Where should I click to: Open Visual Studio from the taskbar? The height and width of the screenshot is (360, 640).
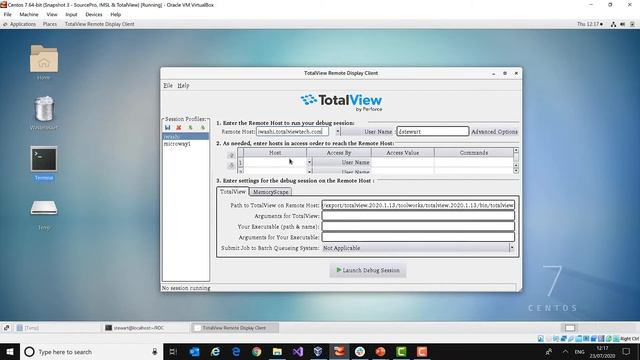click(x=298, y=352)
